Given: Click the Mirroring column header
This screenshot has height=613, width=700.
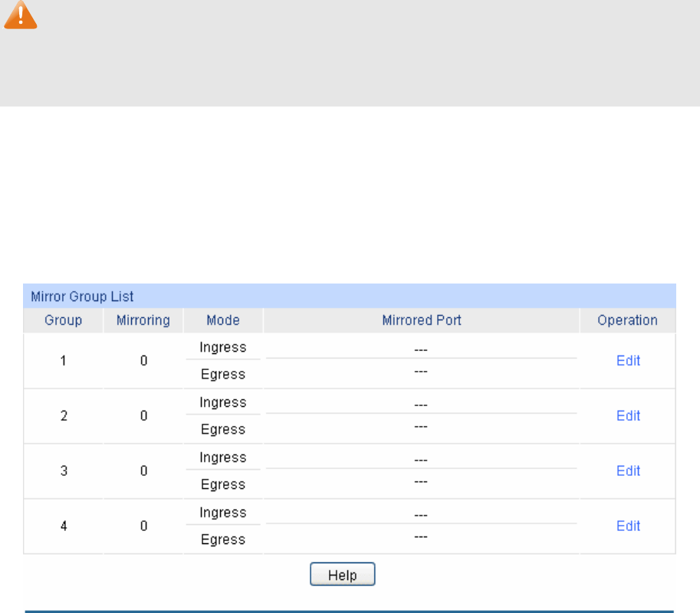Looking at the screenshot, I should point(143,320).
